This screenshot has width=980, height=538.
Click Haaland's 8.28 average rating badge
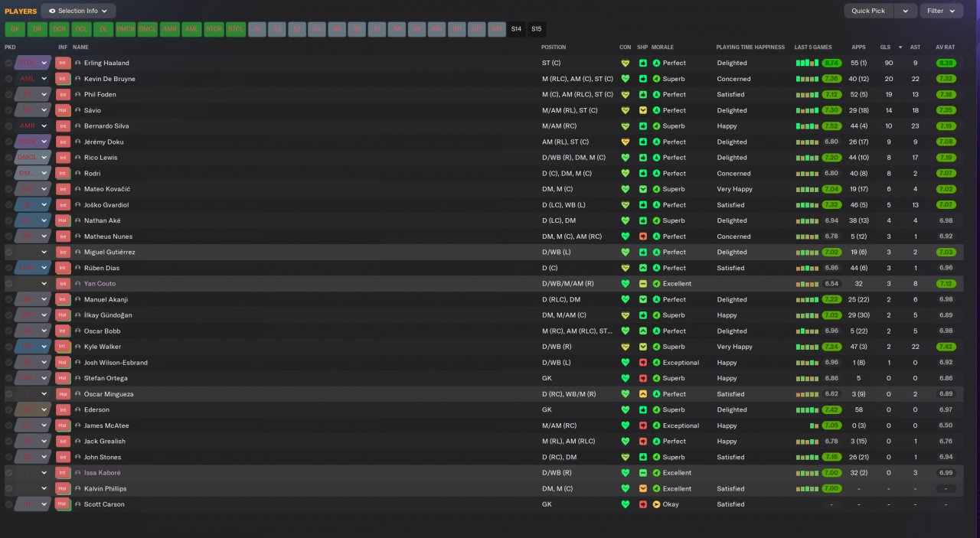tap(946, 63)
